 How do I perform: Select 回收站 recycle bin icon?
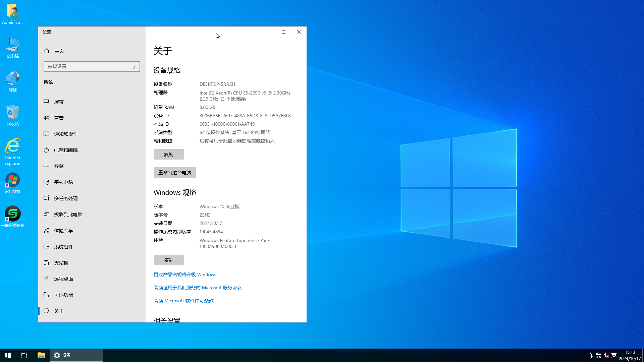[13, 115]
